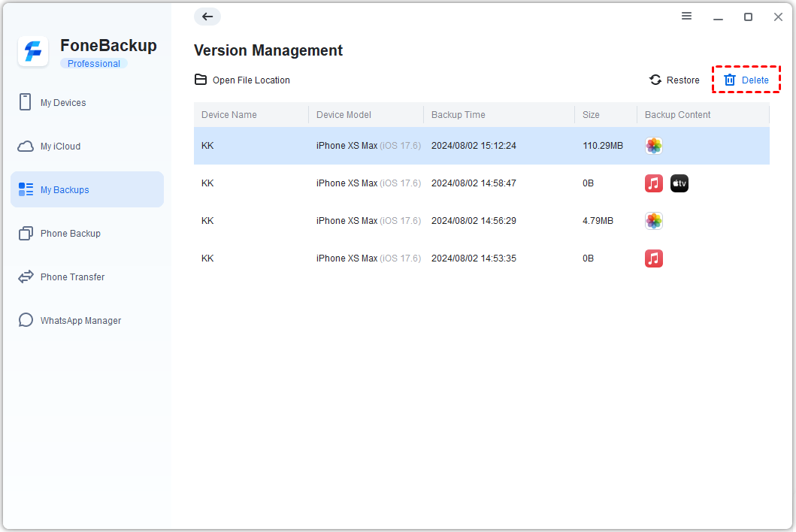Image resolution: width=796 pixels, height=532 pixels.
Task: Click the Phone Transfer arrows icon
Action: 26,277
